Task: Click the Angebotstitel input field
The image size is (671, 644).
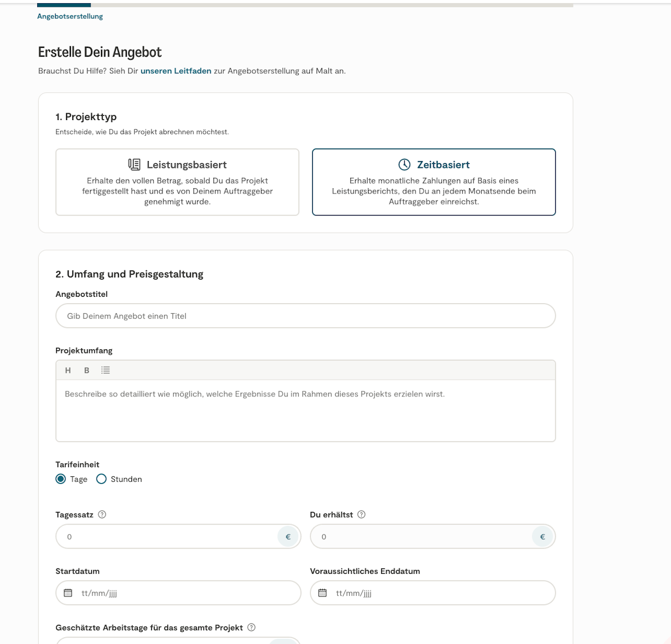Action: click(x=305, y=316)
